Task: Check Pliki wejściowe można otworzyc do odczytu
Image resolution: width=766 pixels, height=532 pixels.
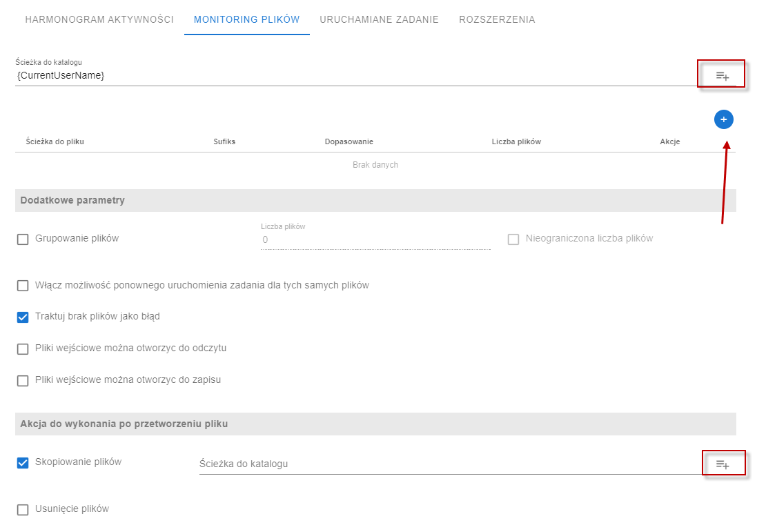Action: click(23, 349)
